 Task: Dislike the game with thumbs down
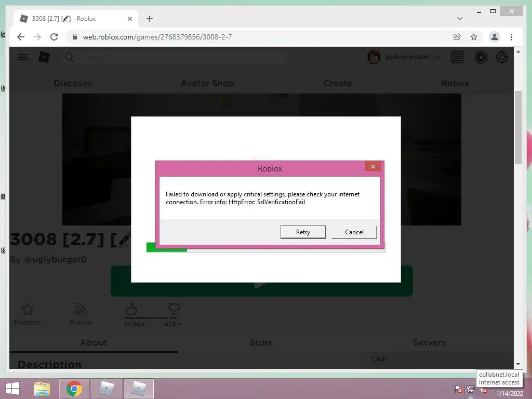[x=174, y=309]
